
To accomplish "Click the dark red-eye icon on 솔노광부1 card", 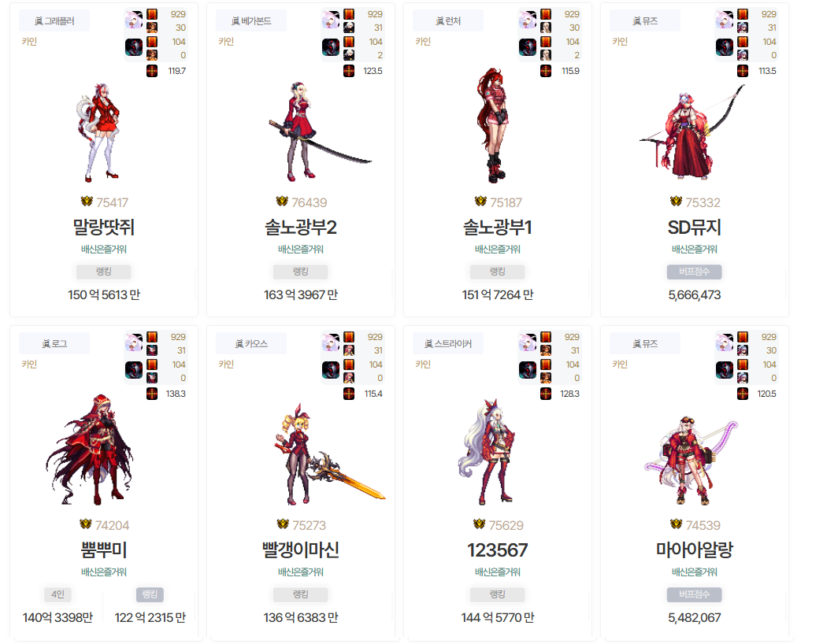I will point(528,47).
